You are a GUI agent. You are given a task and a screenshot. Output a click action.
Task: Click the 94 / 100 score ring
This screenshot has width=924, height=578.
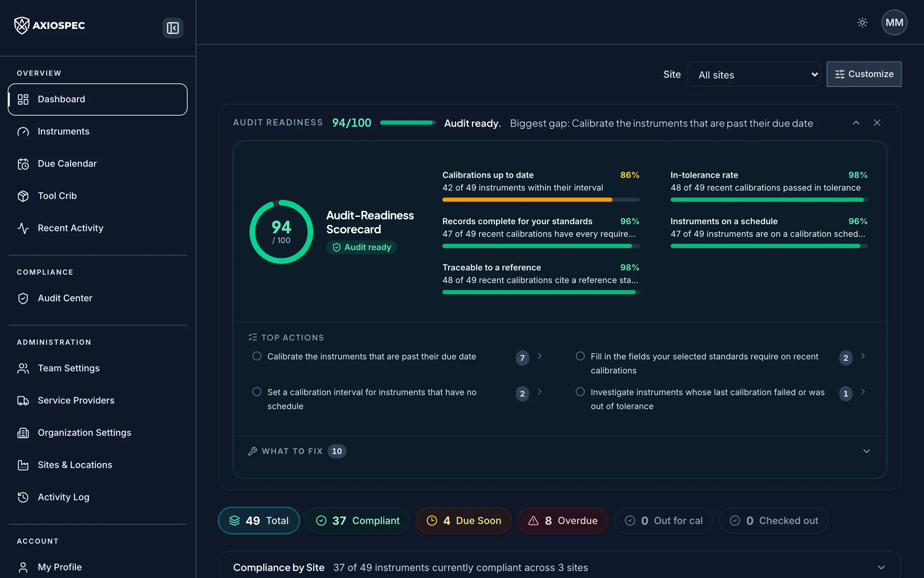pyautogui.click(x=281, y=232)
